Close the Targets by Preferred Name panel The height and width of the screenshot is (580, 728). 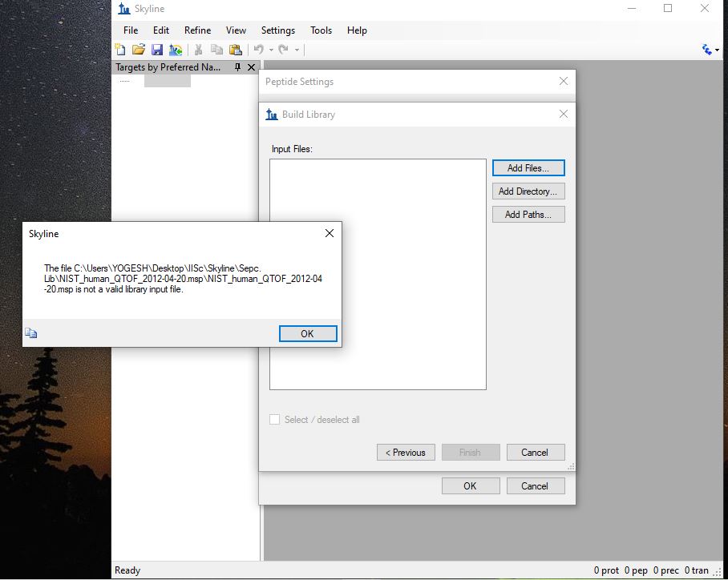[251, 67]
